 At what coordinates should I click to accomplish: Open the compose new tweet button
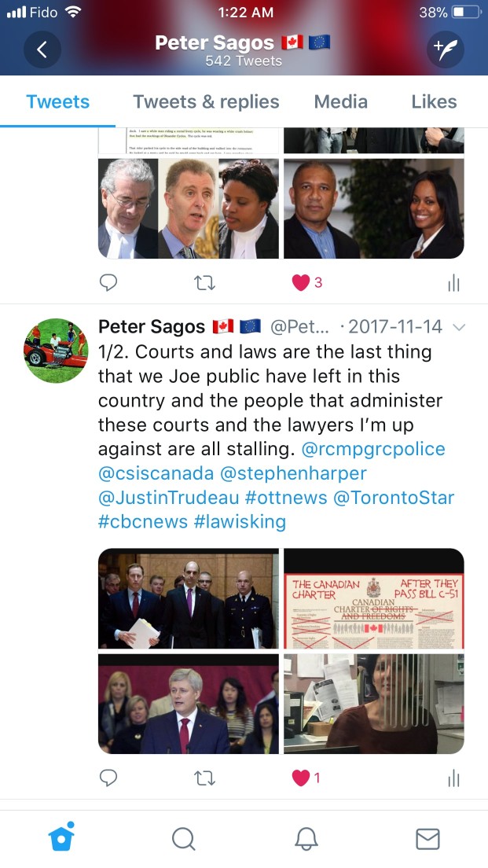tap(446, 50)
